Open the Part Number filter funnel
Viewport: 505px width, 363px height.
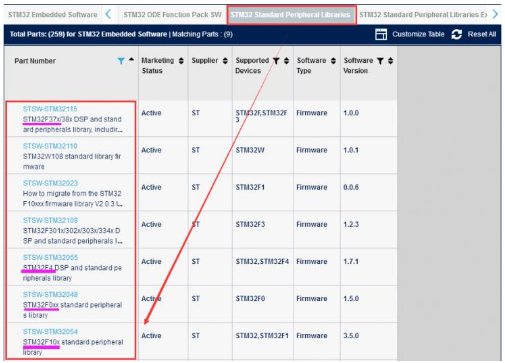pos(121,61)
